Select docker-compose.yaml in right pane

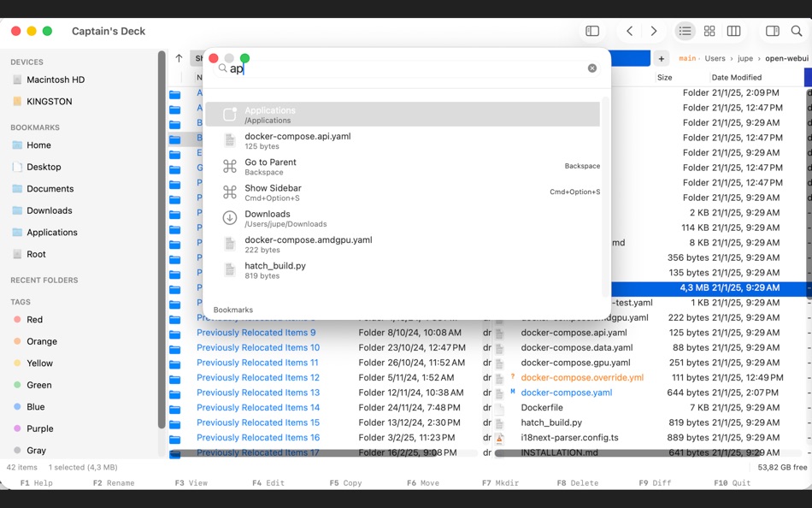click(x=566, y=393)
